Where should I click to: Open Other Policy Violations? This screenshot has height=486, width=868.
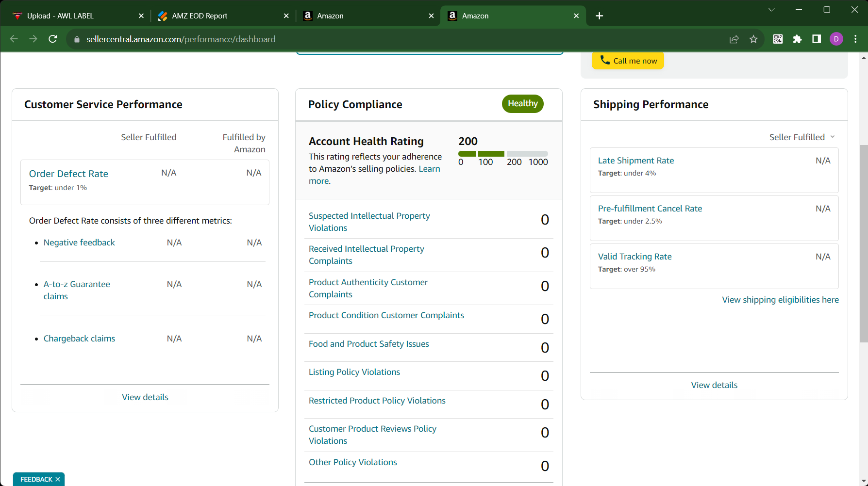(x=353, y=462)
